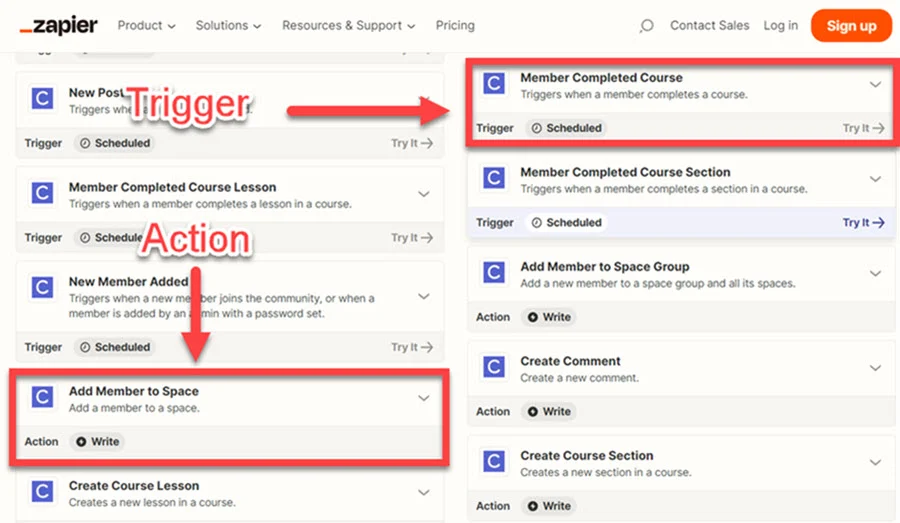Screen dimensions: 900x523
Task: Expand the Member Completed Course Section chevron
Action: 875,179
